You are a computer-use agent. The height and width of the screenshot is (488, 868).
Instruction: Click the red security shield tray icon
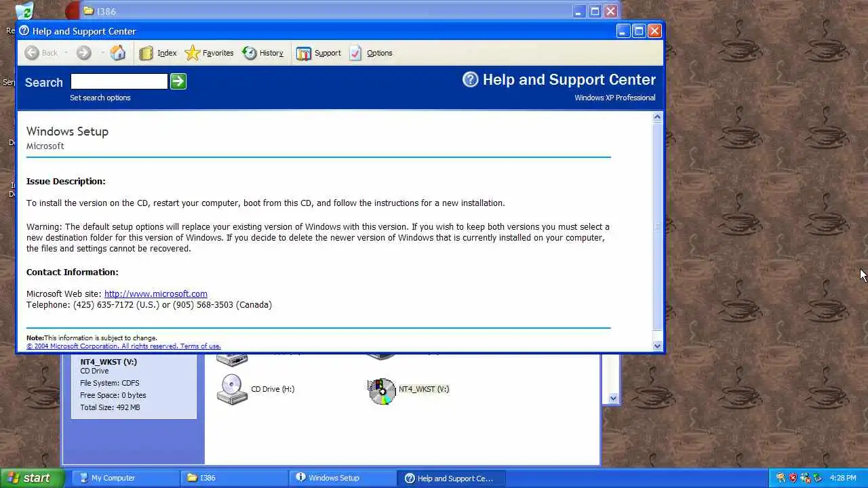pos(793,478)
